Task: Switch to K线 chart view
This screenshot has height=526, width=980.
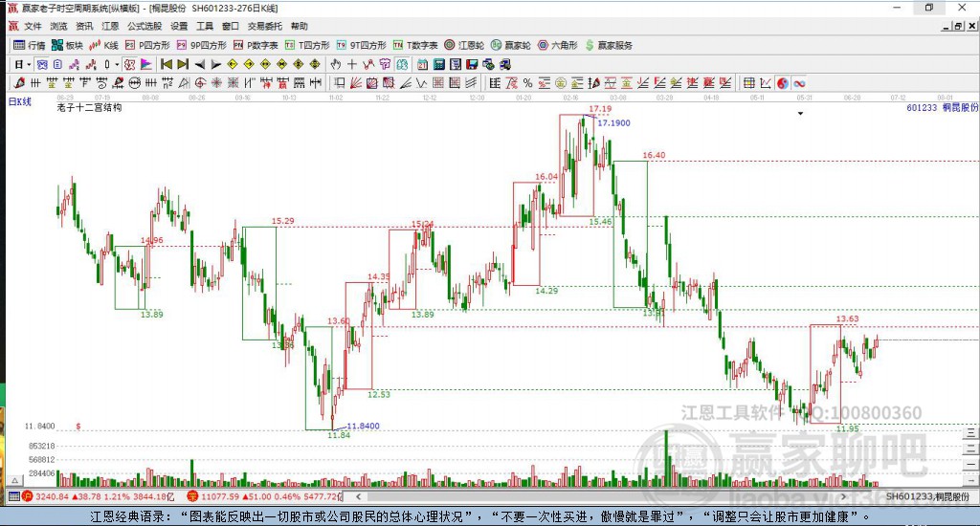Action: click(103, 45)
